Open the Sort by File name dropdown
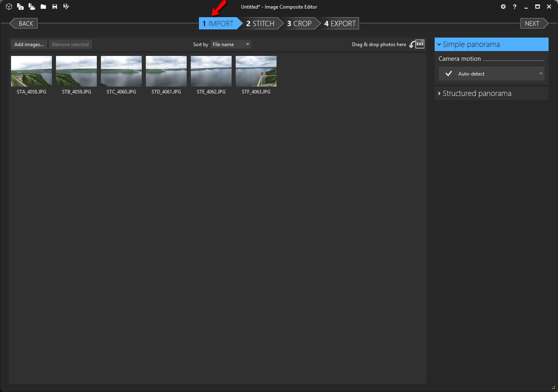 click(x=230, y=45)
